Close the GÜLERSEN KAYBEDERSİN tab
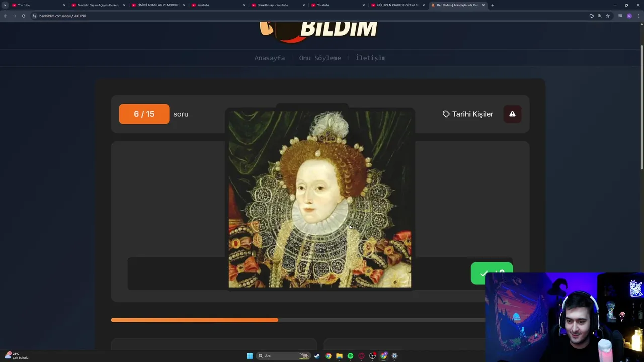This screenshot has height=362, width=644. pyautogui.click(x=423, y=5)
